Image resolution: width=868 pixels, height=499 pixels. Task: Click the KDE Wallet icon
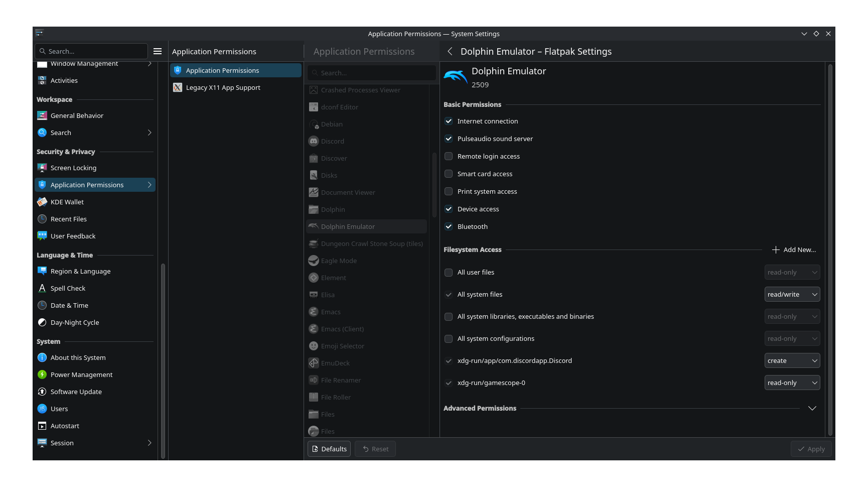[x=42, y=202]
